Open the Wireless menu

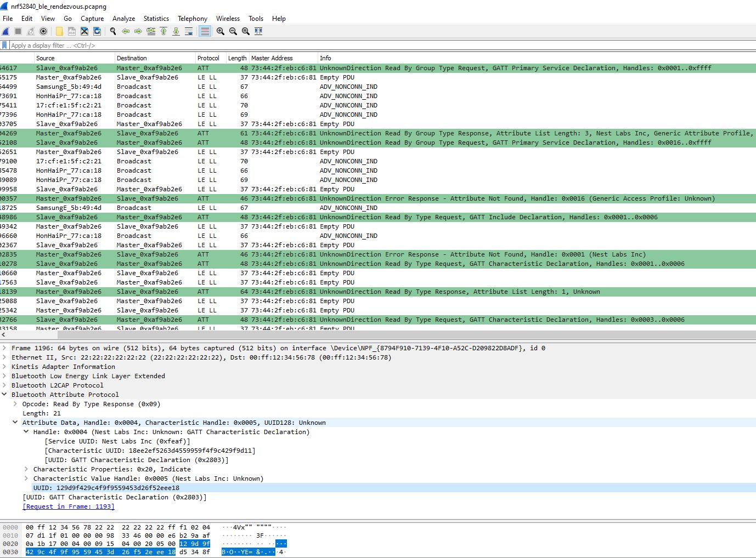[x=228, y=18]
